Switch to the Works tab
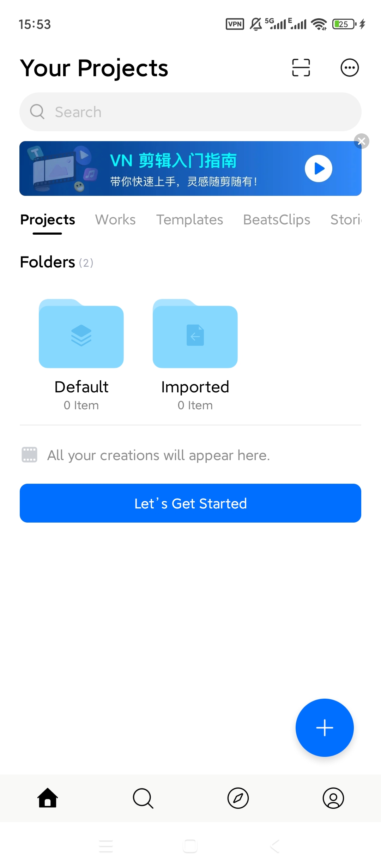This screenshot has height=868, width=381. 115,220
